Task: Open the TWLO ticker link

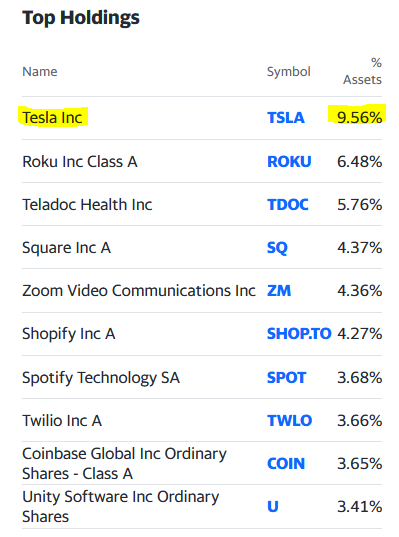Action: pos(289,421)
